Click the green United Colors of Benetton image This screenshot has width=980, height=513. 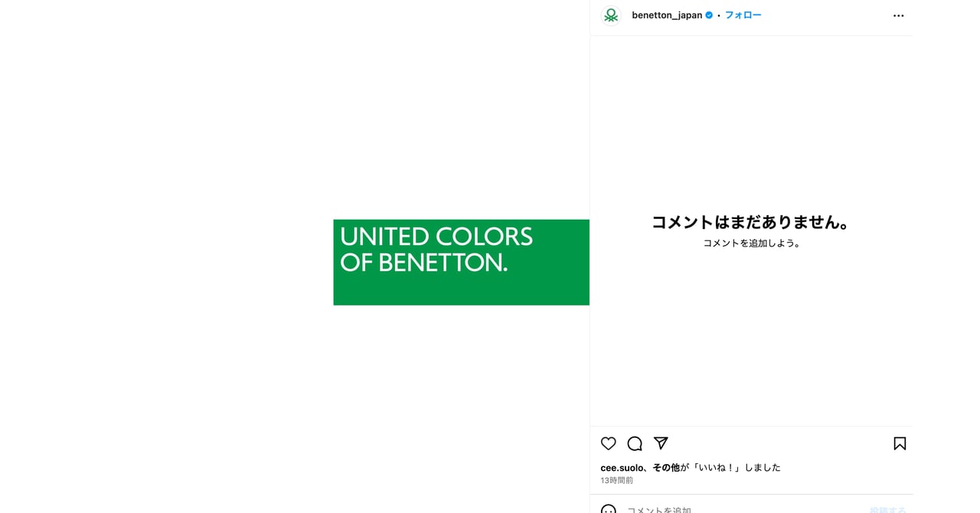pyautogui.click(x=461, y=263)
